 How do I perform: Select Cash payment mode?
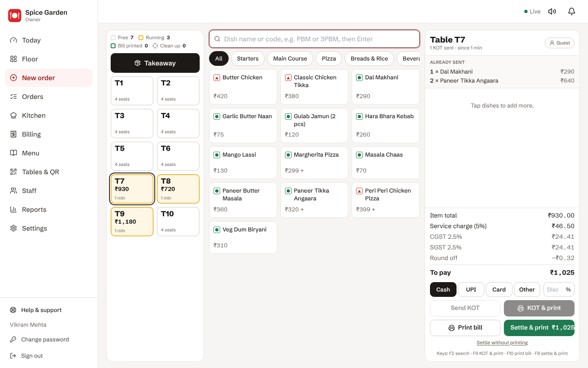coord(443,289)
